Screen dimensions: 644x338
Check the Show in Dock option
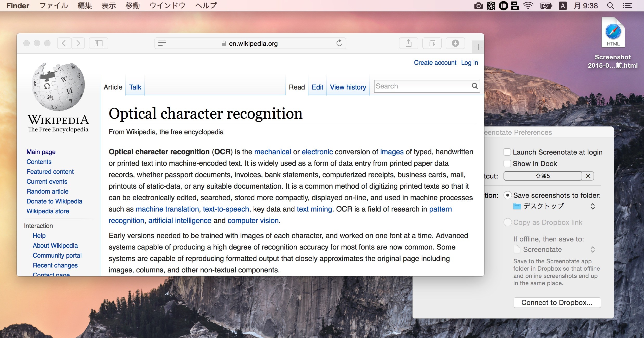click(507, 163)
